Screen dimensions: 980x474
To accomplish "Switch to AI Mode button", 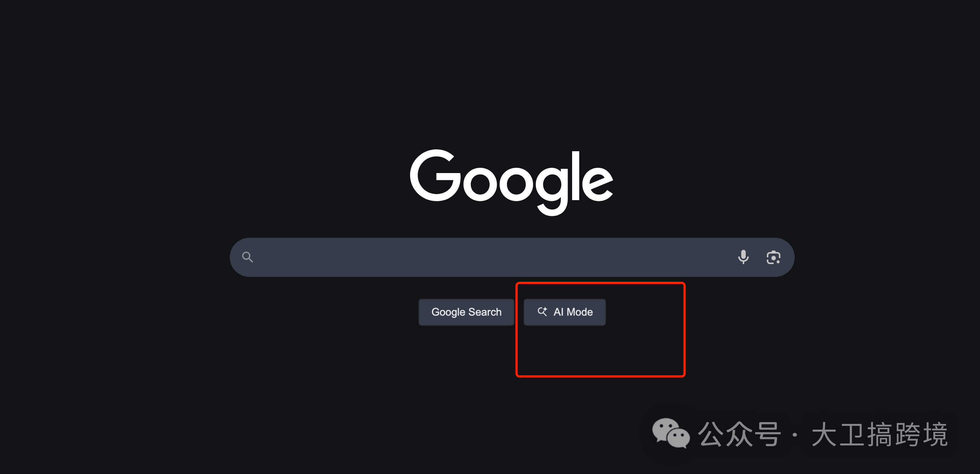I will tap(565, 312).
